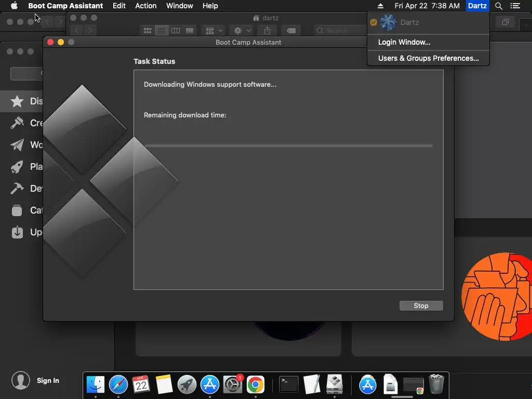Click the App Store account avatar icon
532x399 pixels.
coord(21,380)
